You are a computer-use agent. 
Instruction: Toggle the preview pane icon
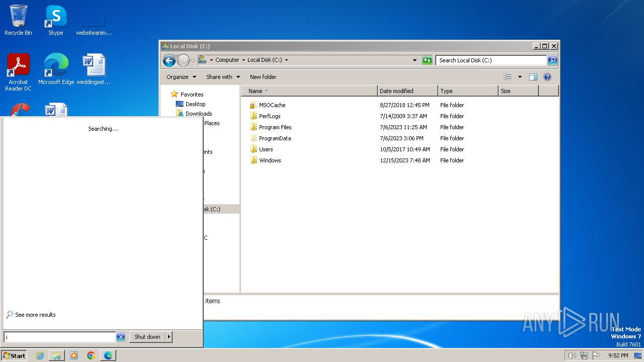[533, 77]
